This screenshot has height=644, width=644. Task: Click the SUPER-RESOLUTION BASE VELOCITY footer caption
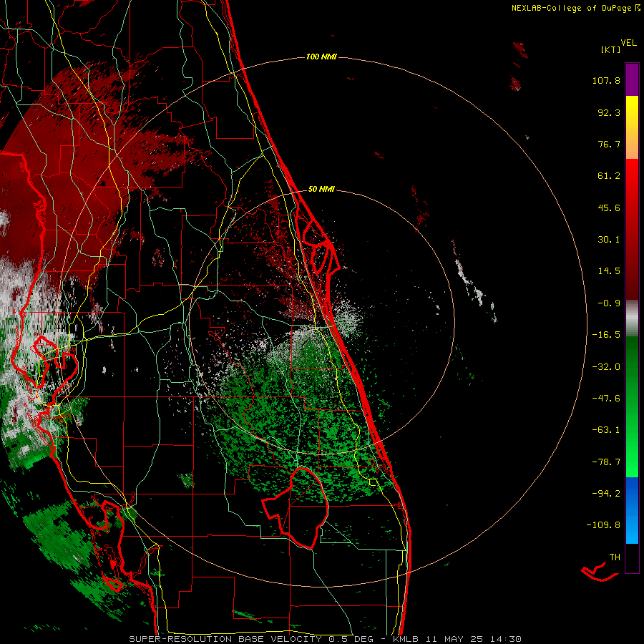point(325,639)
